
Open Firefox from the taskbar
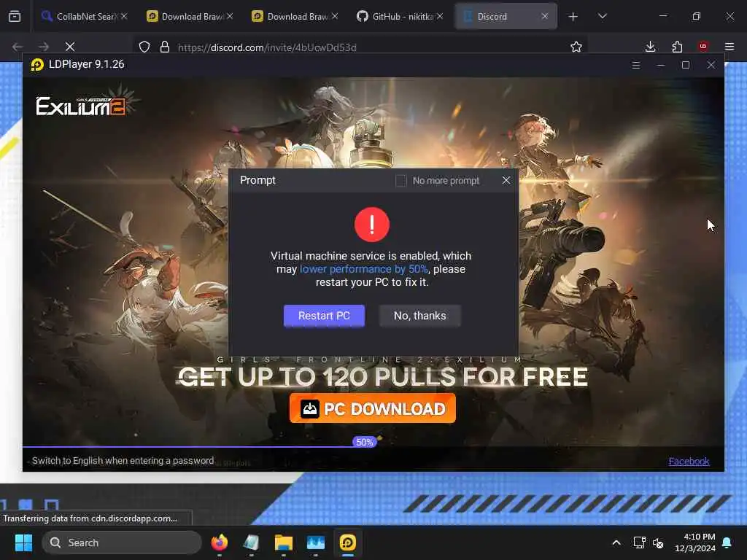coord(220,542)
